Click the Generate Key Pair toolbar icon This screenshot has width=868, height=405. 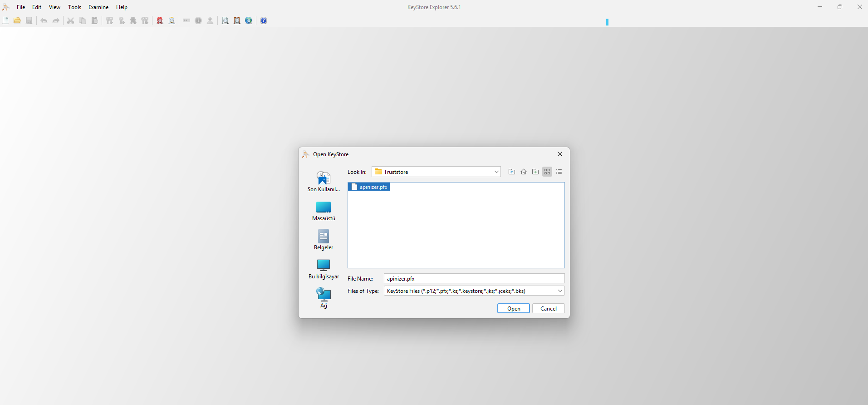click(x=109, y=20)
